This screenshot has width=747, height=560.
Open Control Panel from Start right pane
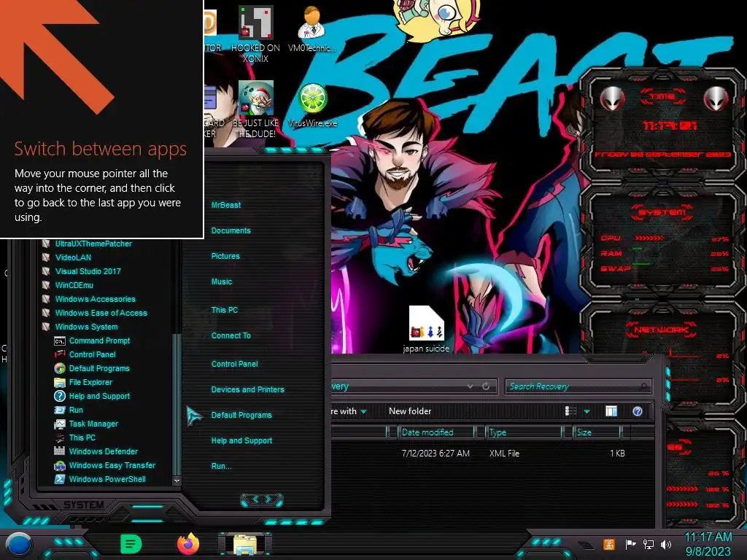point(234,364)
